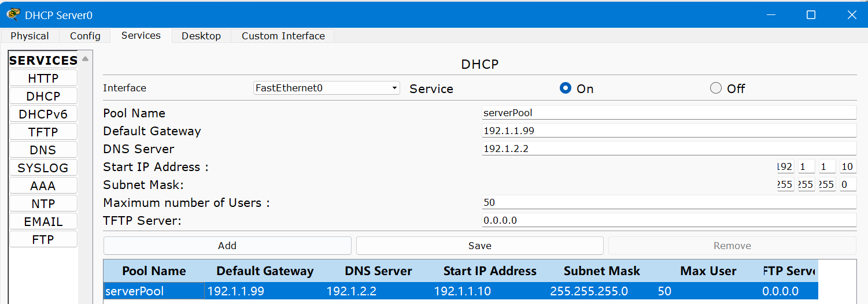
Task: Select DNS service in sidebar
Action: [x=43, y=150]
